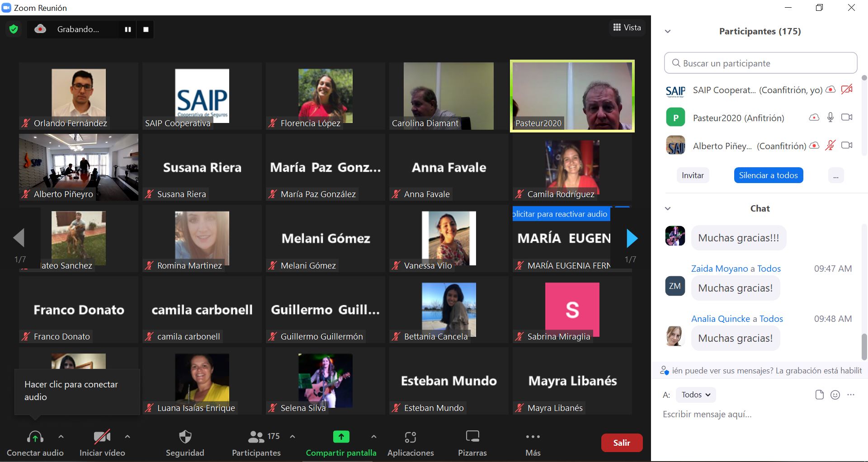
Task: Open the Vista layout menu
Action: pos(627,28)
